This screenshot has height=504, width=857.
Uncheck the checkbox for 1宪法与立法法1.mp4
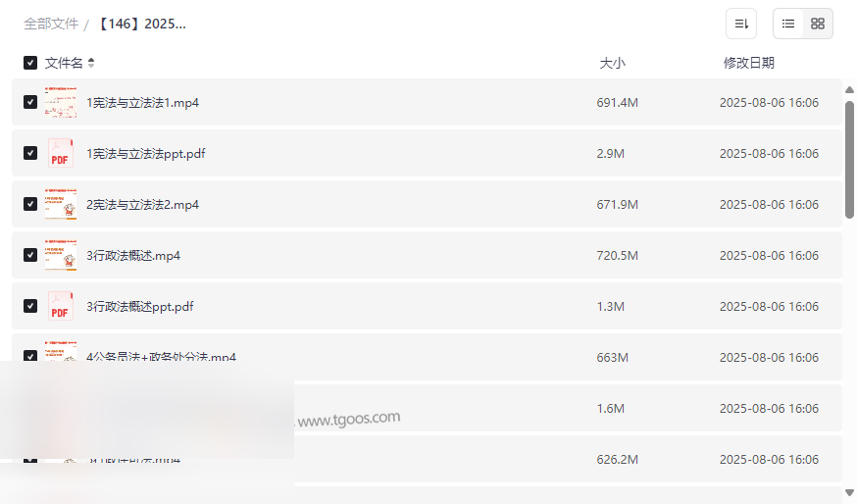pyautogui.click(x=30, y=103)
